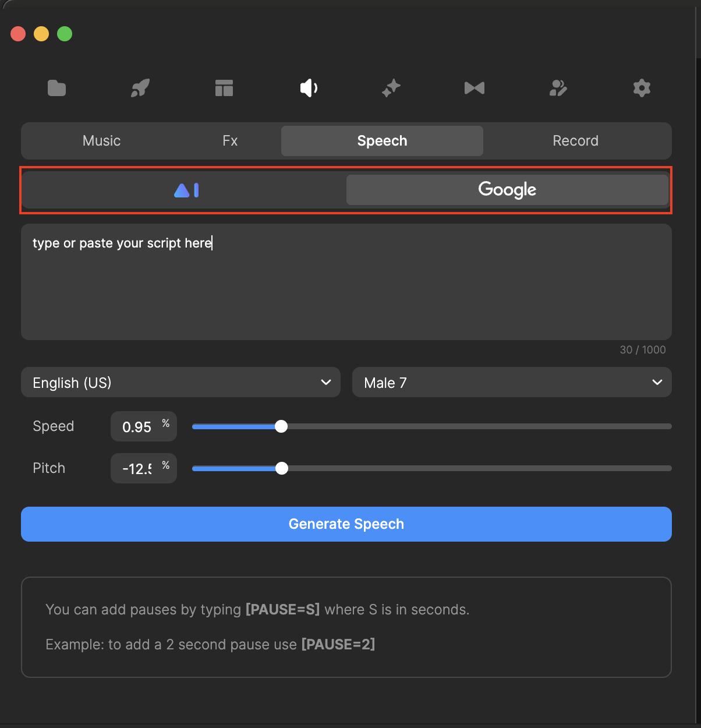Adjust the Pitch slider handle
This screenshot has width=701, height=728.
[x=282, y=468]
